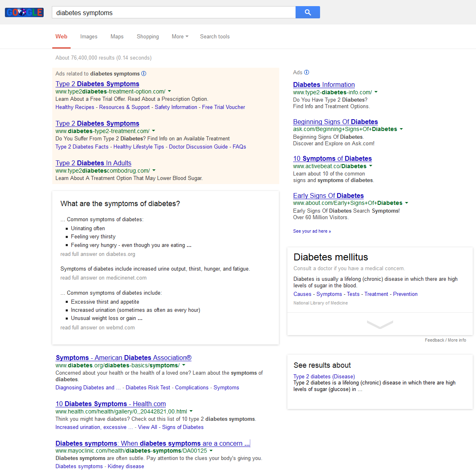Open 'Complications' sitelink under diabetes.org
The width and height of the screenshot is (476, 471).
click(192, 388)
